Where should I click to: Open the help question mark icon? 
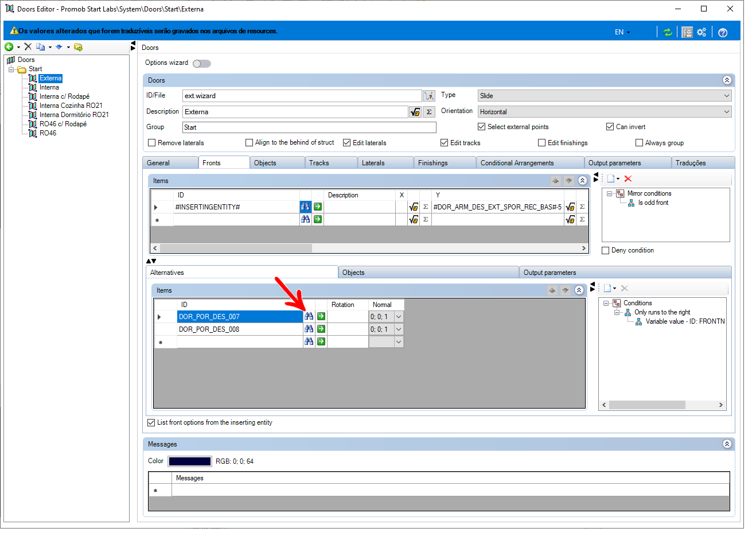(723, 32)
